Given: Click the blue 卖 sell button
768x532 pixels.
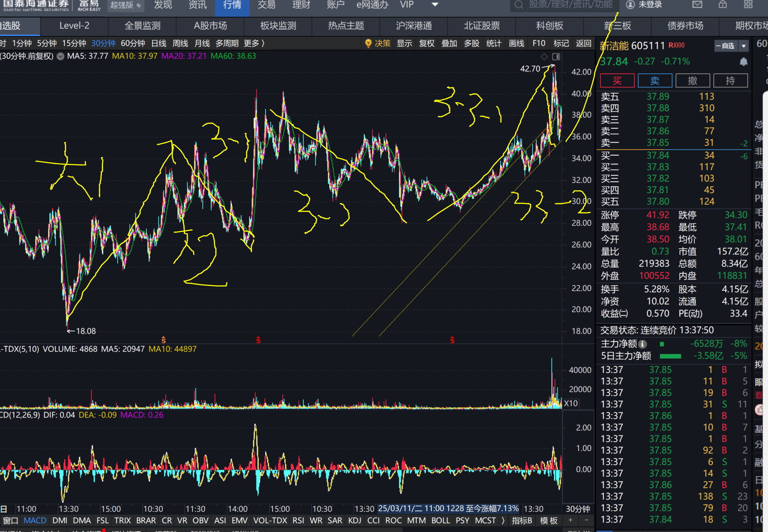Looking at the screenshot, I should coord(655,81).
